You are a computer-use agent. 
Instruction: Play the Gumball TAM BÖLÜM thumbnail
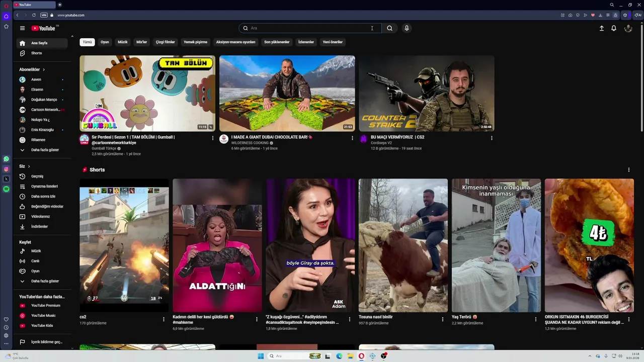coord(147,94)
